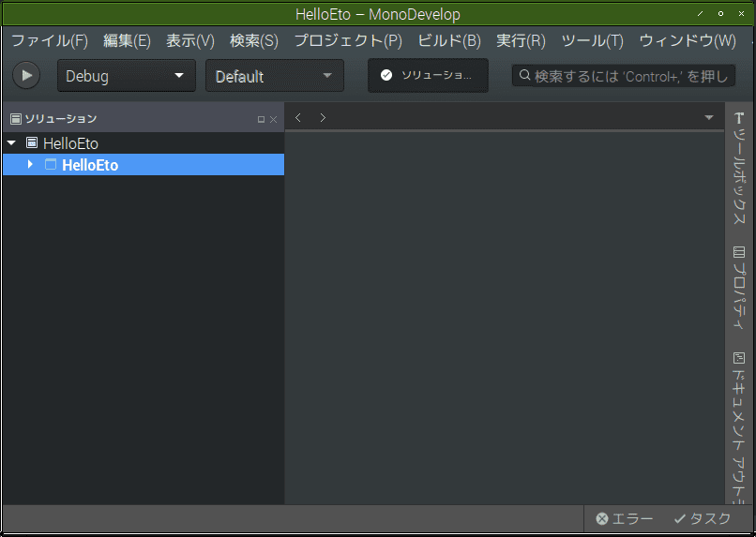Open the 実行(R) menu

(521, 40)
